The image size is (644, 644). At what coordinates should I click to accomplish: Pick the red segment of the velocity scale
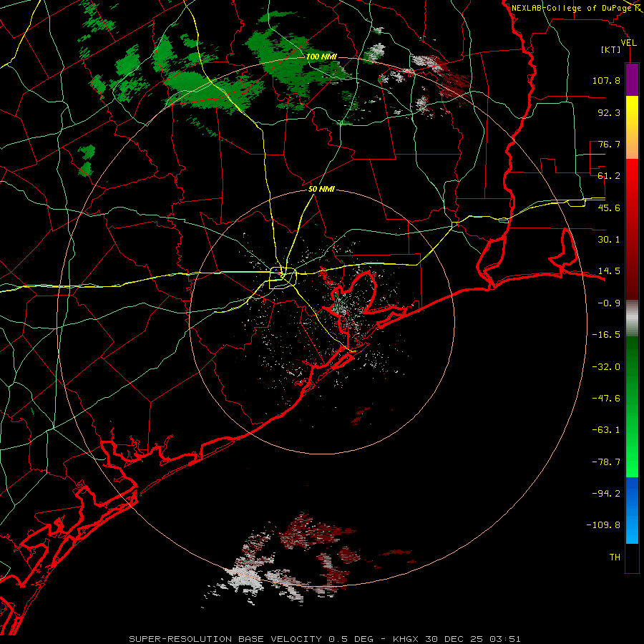coord(632,229)
